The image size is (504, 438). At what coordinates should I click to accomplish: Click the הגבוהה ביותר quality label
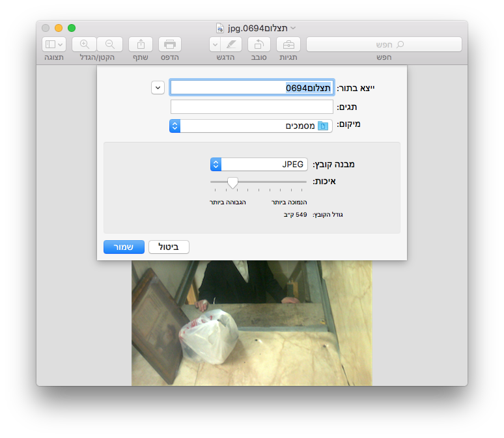click(227, 202)
